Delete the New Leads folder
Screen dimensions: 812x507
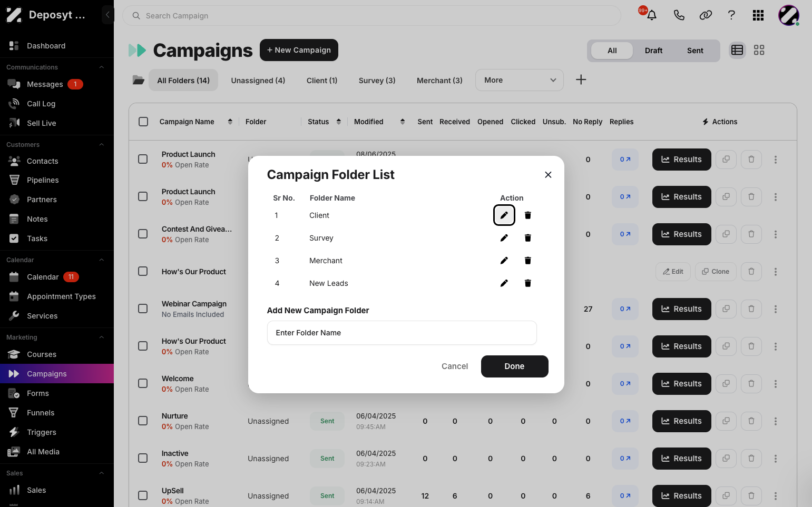[527, 283]
